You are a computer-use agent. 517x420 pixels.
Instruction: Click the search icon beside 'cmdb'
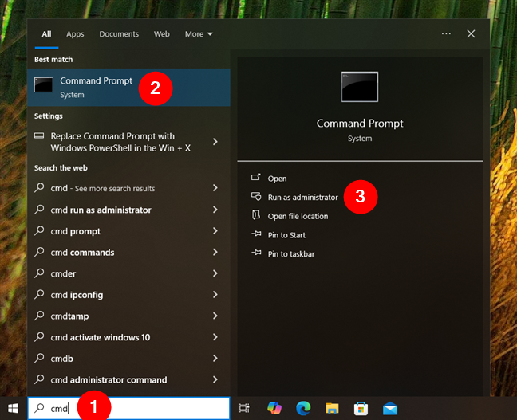click(x=39, y=358)
